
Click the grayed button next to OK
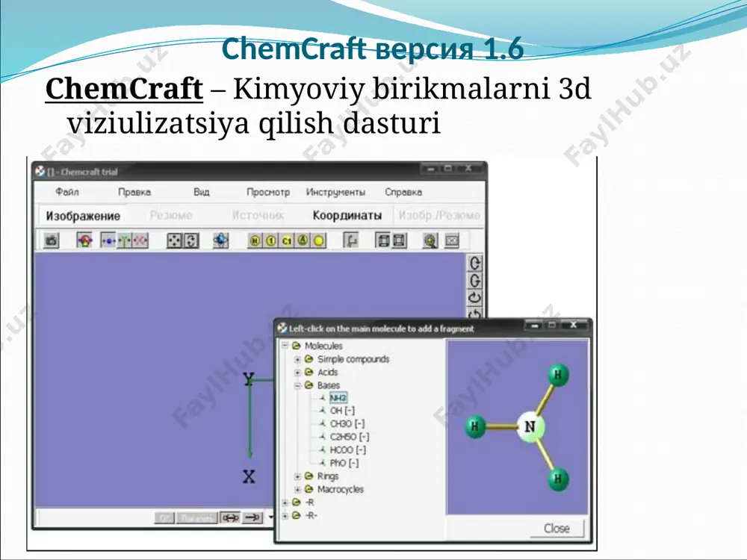pyautogui.click(x=197, y=517)
